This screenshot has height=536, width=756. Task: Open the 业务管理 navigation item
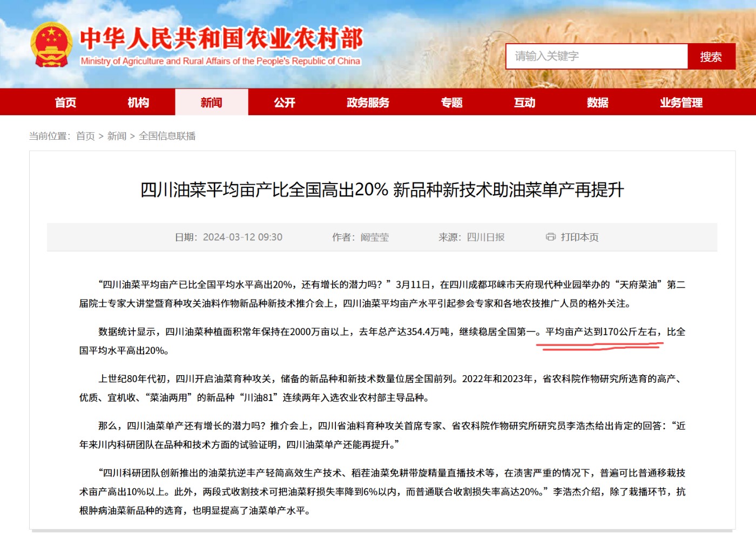681,103
